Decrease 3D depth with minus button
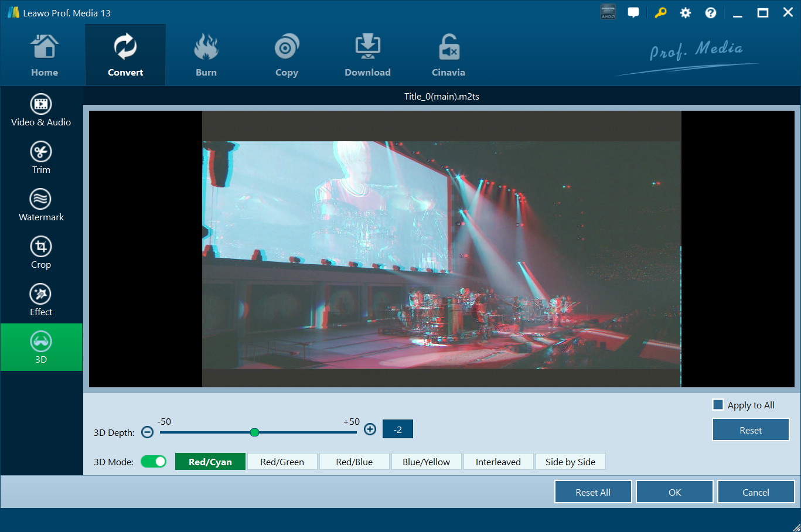The width and height of the screenshot is (801, 532). coord(148,432)
